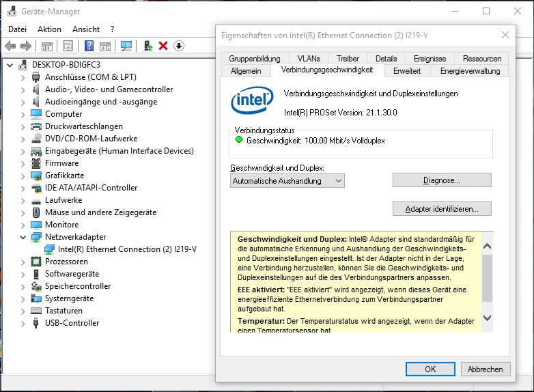Click the help text scrollbar down arrow
Screen dimensions: 534x392
click(x=487, y=318)
